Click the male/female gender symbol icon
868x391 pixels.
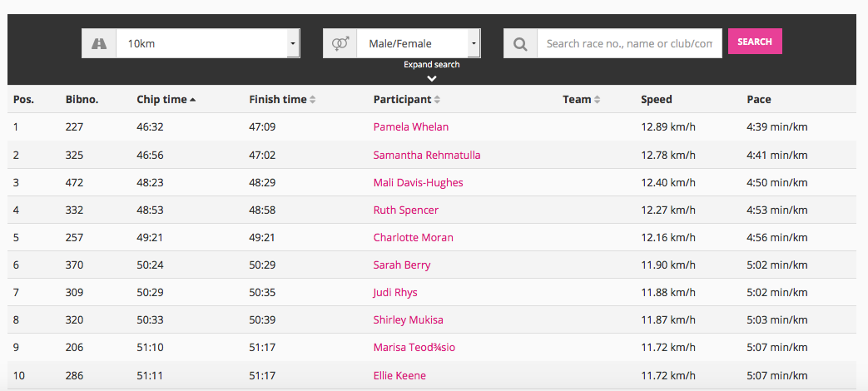tap(340, 44)
